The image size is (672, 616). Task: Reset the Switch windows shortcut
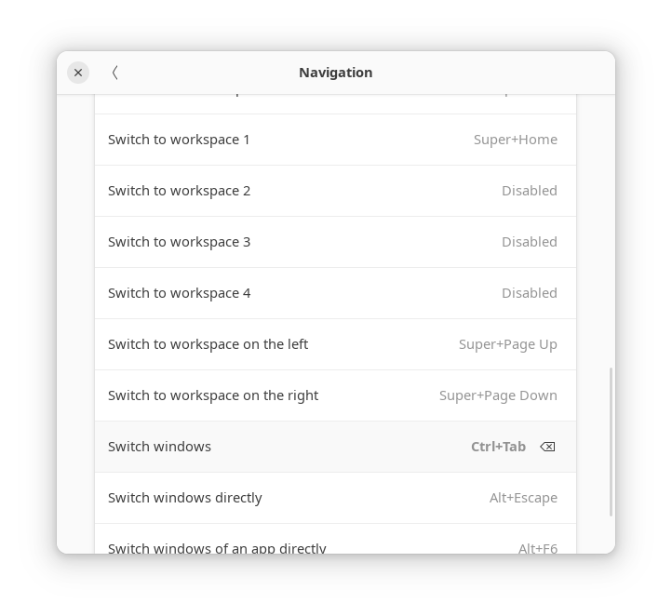tap(547, 447)
